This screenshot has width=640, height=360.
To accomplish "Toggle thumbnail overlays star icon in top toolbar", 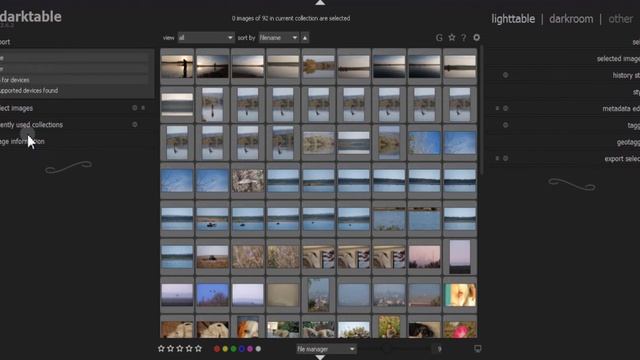I will (x=452, y=38).
